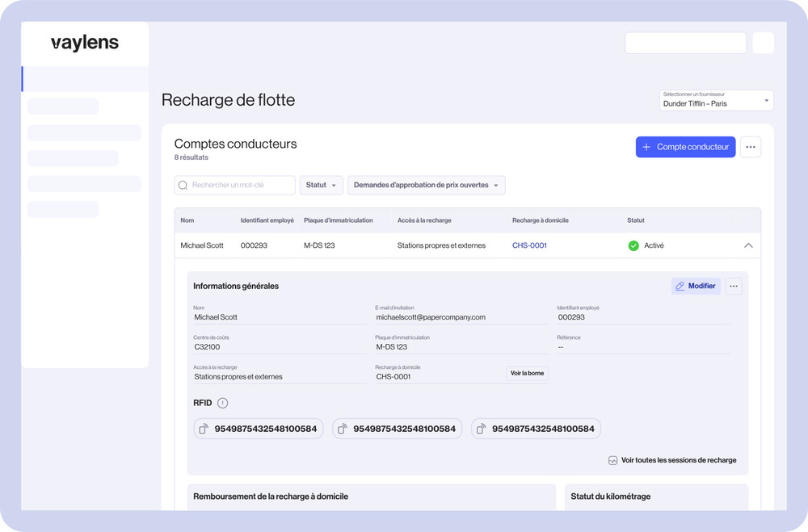The height and width of the screenshot is (532, 808).
Task: Collapse the Michael Scott row
Action: 748,245
